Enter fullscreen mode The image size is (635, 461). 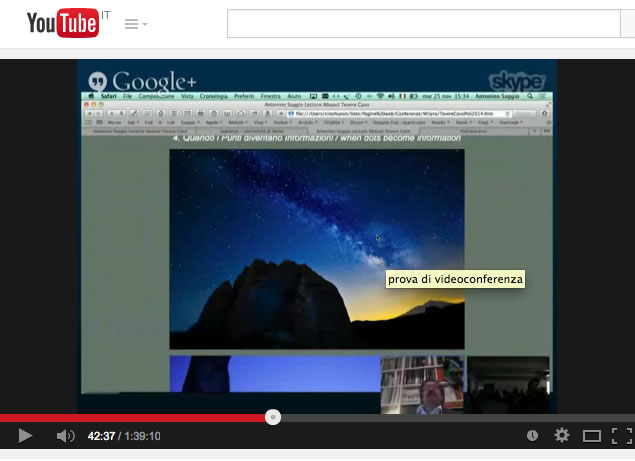[x=621, y=436]
